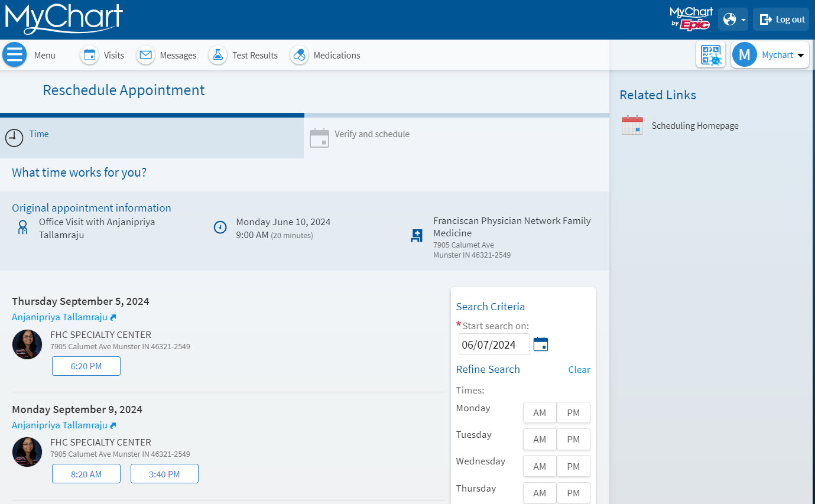Click the Original appointment information text
Screen dimensions: 815x504
click(92, 208)
